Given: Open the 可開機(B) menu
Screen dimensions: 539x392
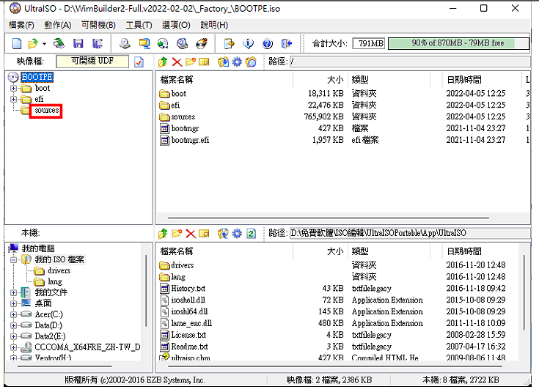Looking at the screenshot, I should [x=98, y=25].
